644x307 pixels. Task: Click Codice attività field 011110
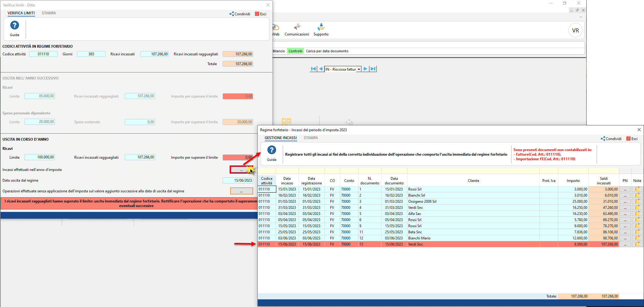click(x=43, y=54)
